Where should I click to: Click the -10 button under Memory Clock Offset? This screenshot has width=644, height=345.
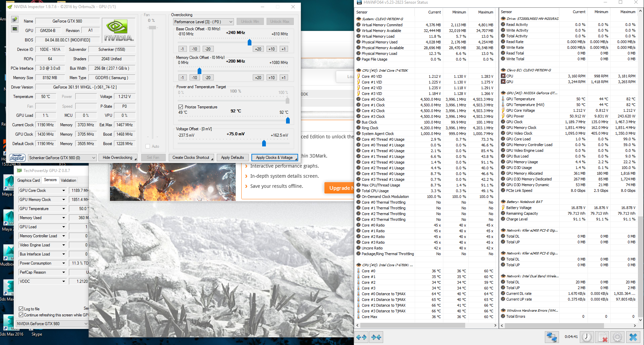(195, 78)
